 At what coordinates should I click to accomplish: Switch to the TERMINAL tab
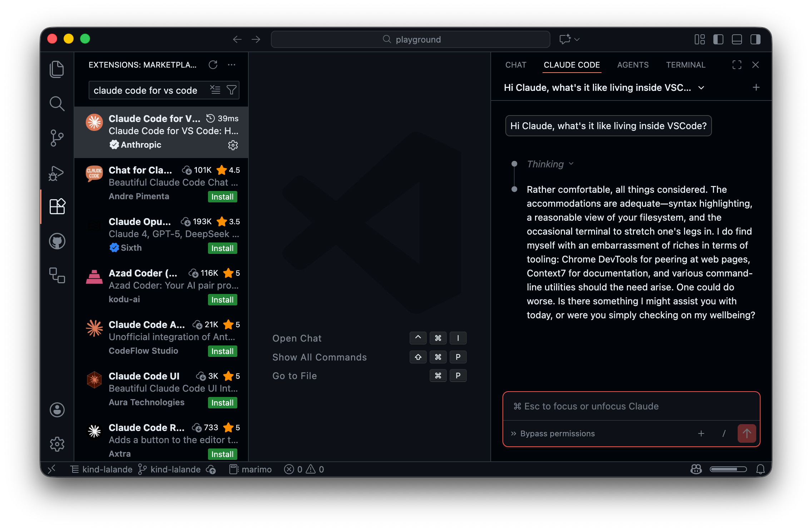685,65
